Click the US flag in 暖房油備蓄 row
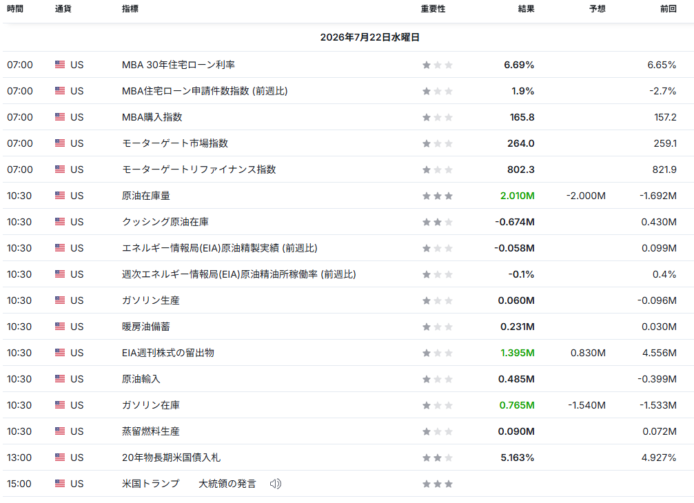 click(60, 326)
